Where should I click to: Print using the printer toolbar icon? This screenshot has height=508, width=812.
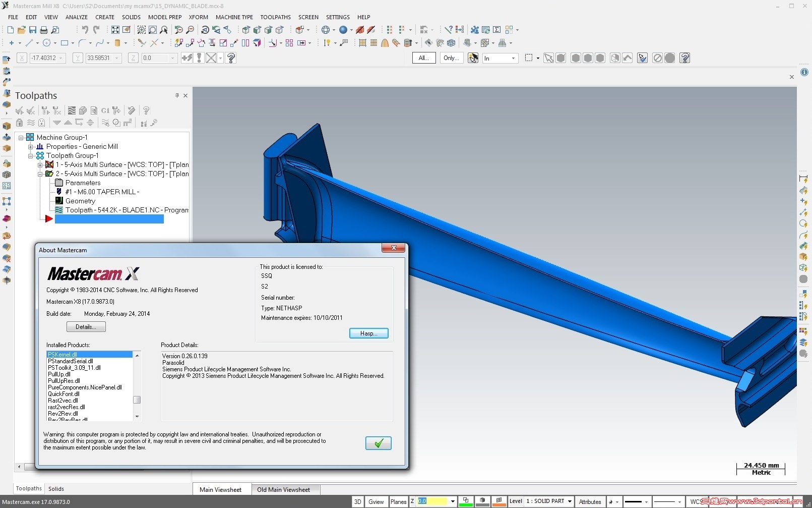pyautogui.click(x=44, y=30)
